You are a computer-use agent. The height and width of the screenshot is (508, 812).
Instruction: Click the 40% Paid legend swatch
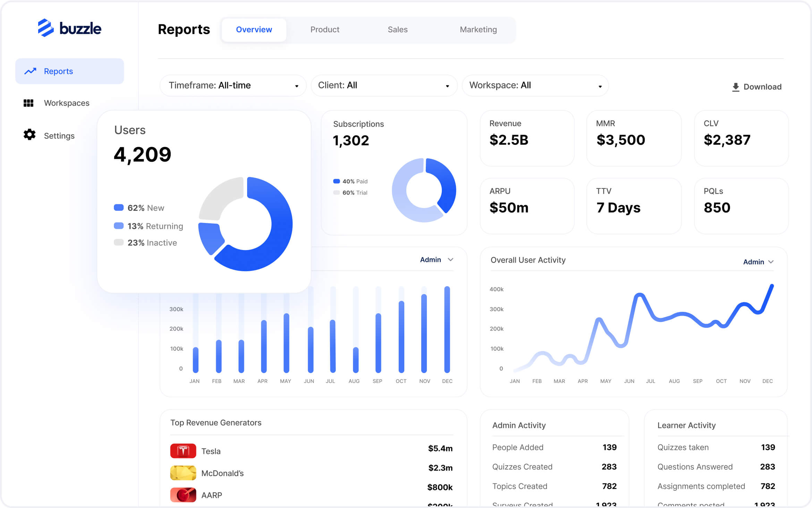pos(336,181)
